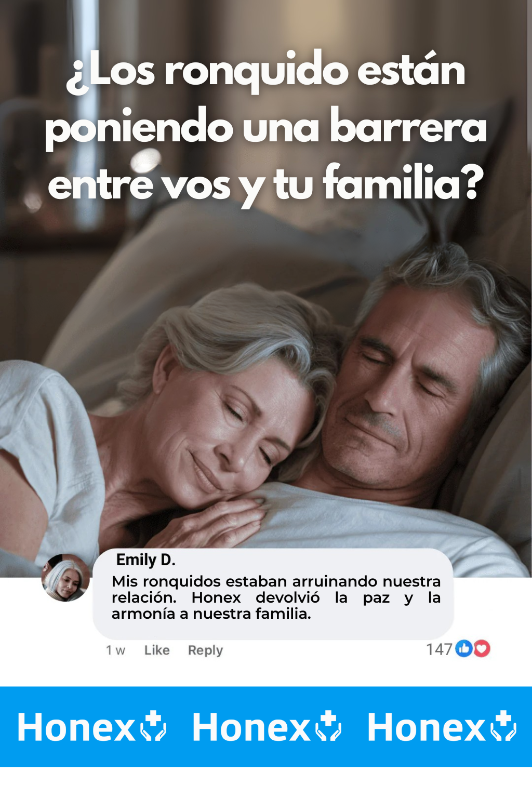Click the "1 w" comment timestamp
The width and height of the screenshot is (532, 798).
(x=115, y=650)
